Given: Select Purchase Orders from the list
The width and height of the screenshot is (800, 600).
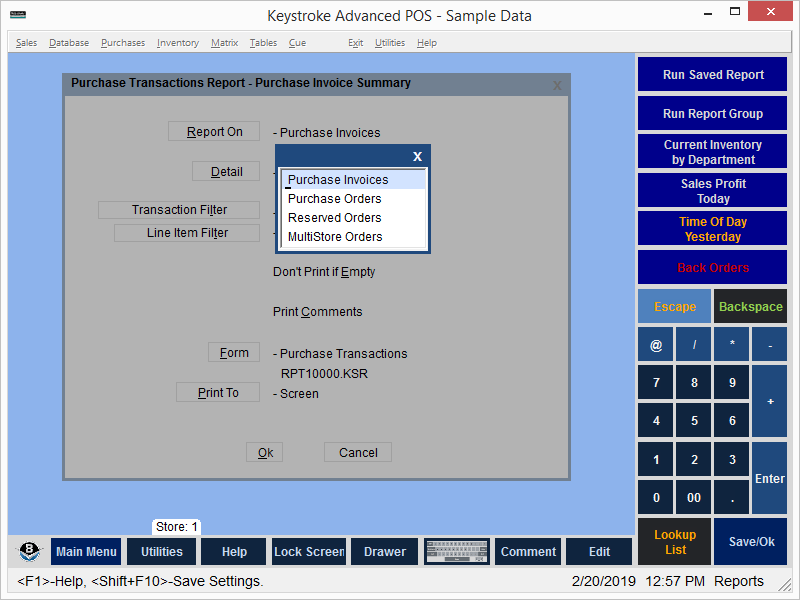Looking at the screenshot, I should [335, 199].
